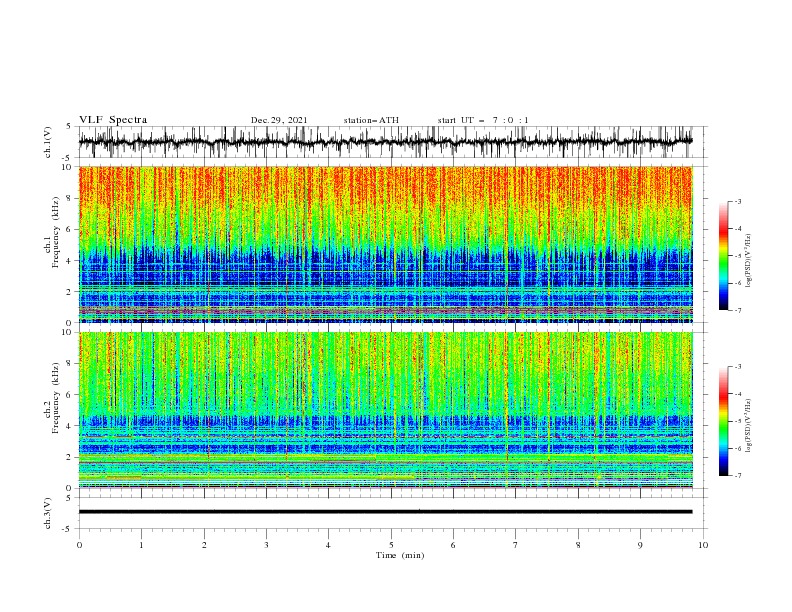Image resolution: width=792 pixels, height=612 pixels.
Task: Click the "ch.1(V)" vertical axis label
Action: coord(48,142)
